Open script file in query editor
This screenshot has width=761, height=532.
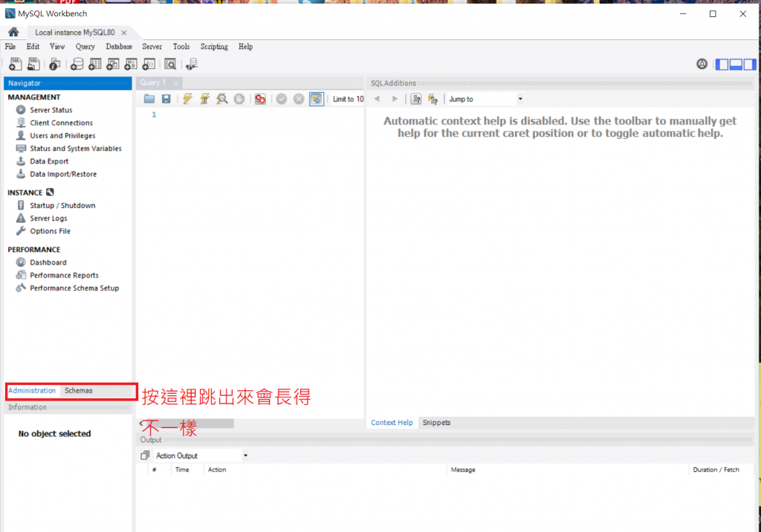149,99
